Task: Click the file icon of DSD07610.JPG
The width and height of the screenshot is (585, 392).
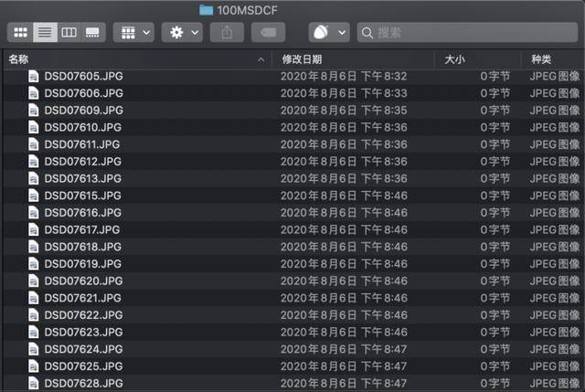Action: point(33,127)
